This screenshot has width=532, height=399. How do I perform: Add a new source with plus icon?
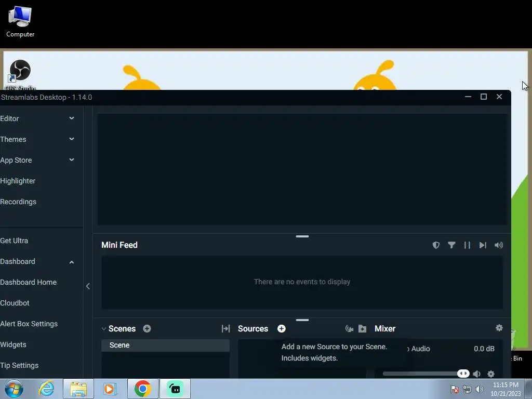point(281,328)
